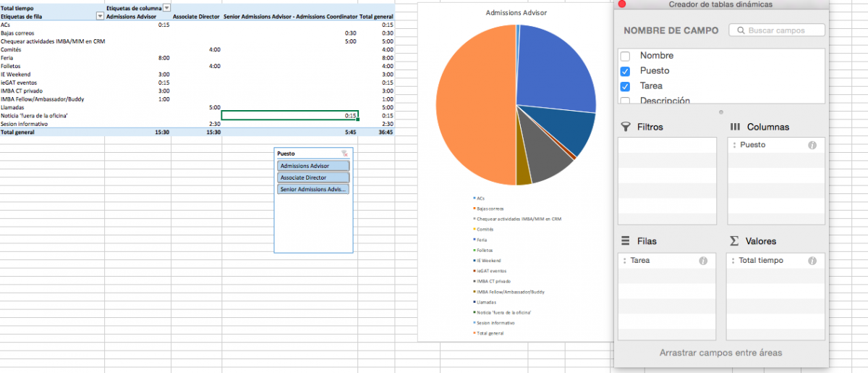868x373 pixels.
Task: Click info icon next to Puesto in Columnas
Action: pos(812,146)
